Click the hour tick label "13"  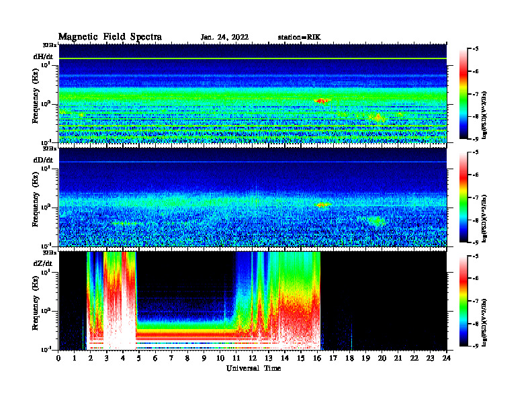click(269, 358)
